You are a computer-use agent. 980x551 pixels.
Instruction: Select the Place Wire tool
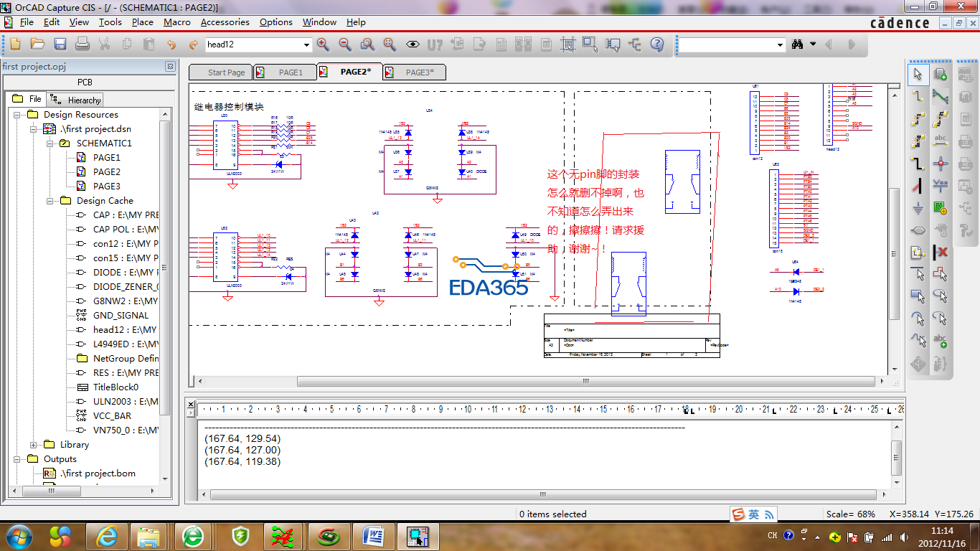[918, 95]
